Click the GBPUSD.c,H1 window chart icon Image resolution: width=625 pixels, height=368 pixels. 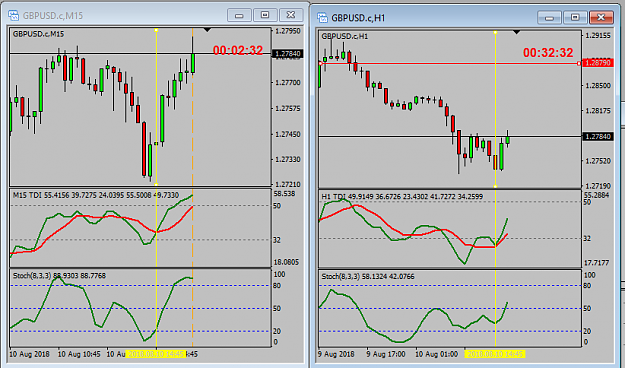(322, 18)
